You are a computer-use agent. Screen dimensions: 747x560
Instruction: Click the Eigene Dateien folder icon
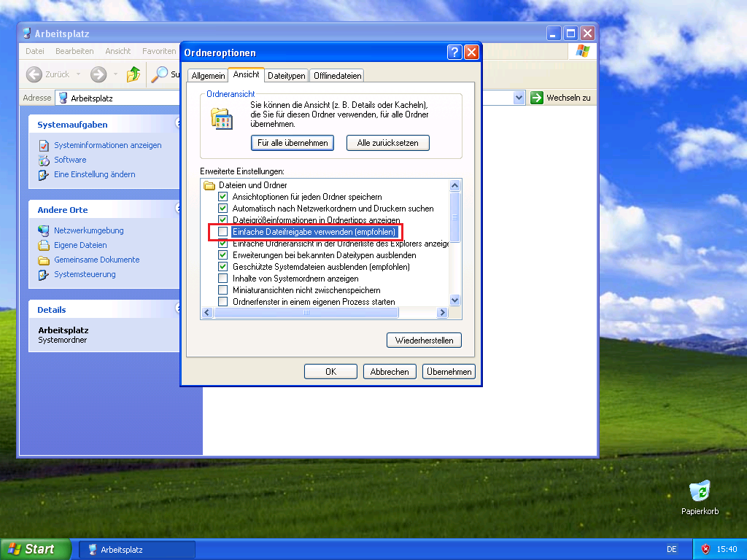point(44,245)
